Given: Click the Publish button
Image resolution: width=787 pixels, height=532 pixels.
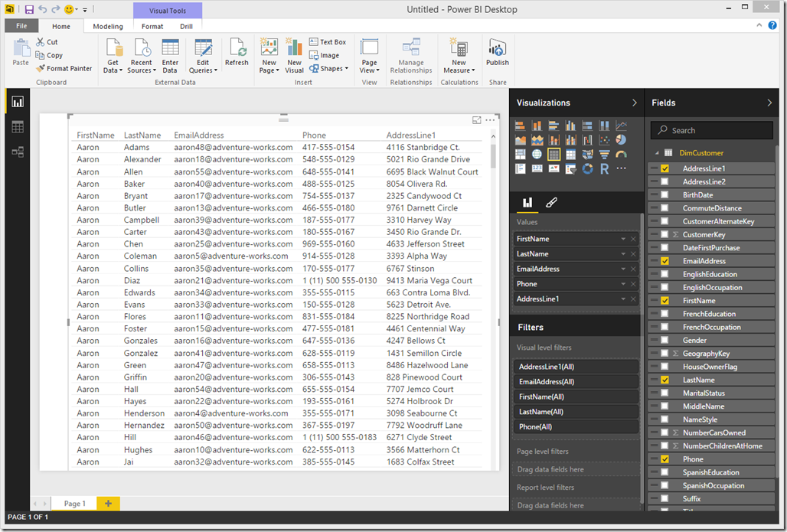Looking at the screenshot, I should pos(498,52).
